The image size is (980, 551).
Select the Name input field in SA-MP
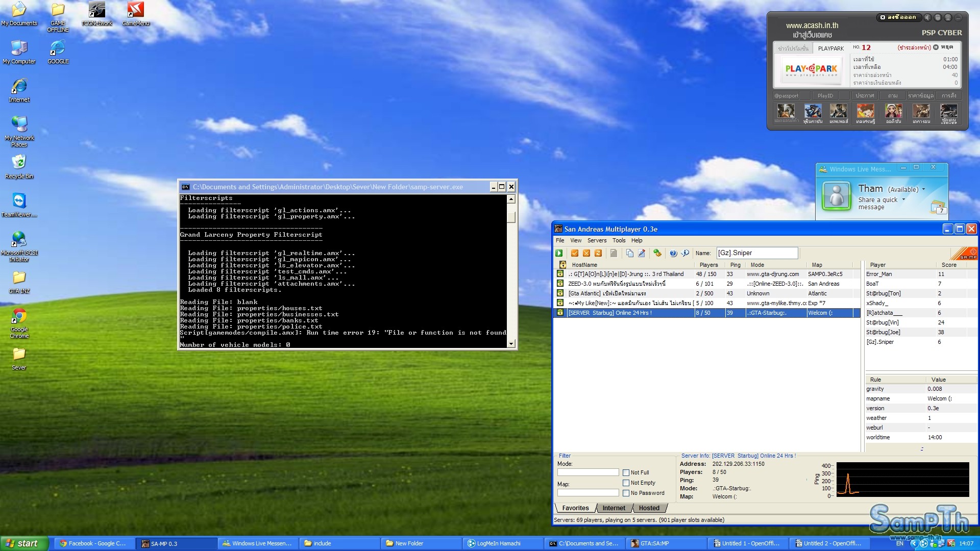[756, 253]
